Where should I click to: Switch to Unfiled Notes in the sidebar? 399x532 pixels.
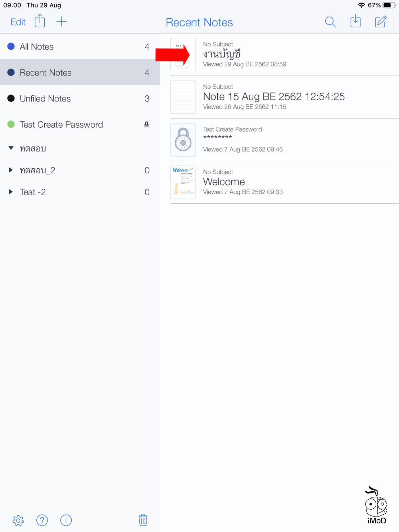[x=45, y=98]
